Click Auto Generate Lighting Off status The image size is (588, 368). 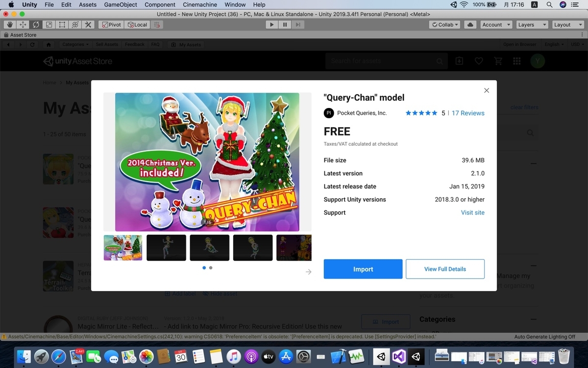(545, 337)
